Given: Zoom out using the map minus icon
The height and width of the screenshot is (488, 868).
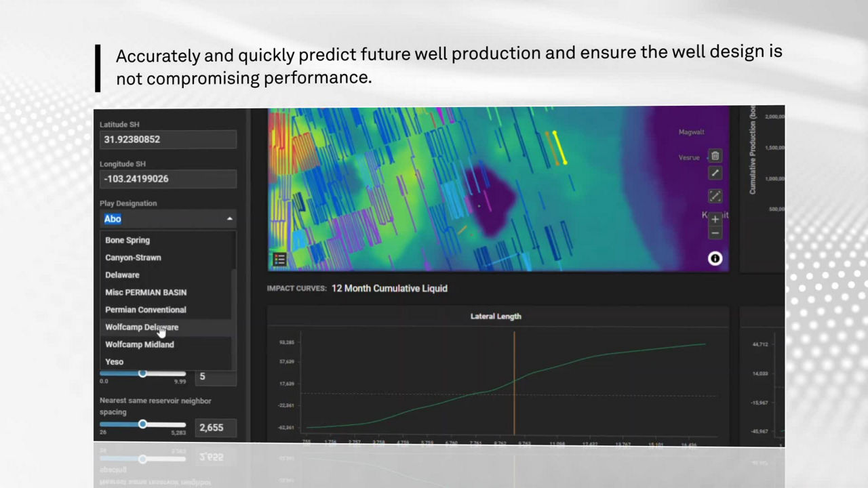Looking at the screenshot, I should [715, 233].
